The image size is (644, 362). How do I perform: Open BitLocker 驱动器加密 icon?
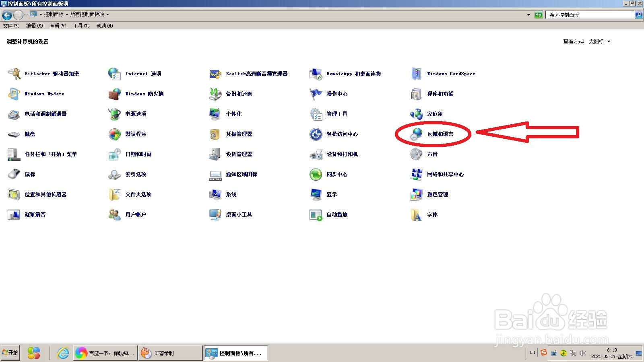(14, 74)
